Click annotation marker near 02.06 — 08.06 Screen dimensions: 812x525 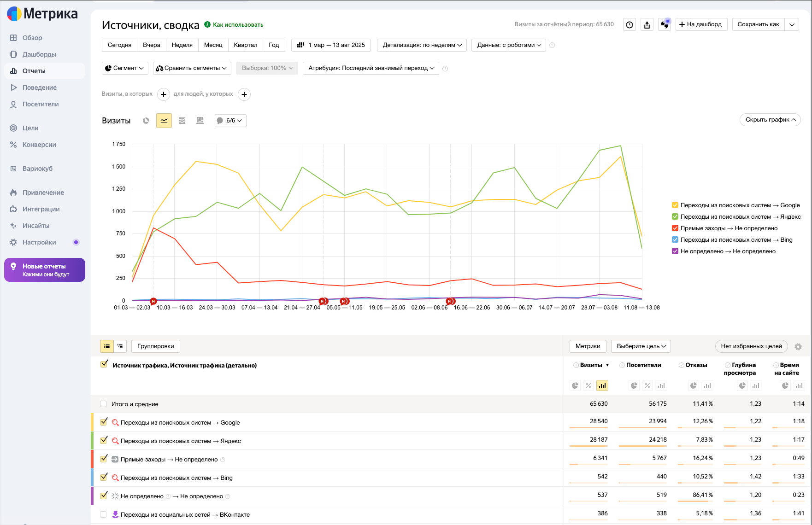pyautogui.click(x=450, y=301)
